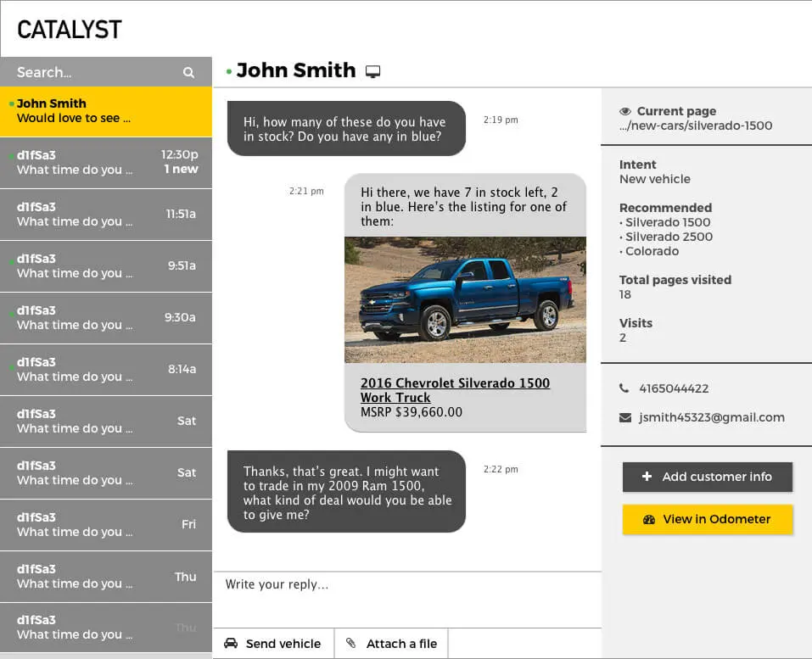Image resolution: width=812 pixels, height=659 pixels.
Task: Click the car icon on Send vehicle
Action: (231, 644)
